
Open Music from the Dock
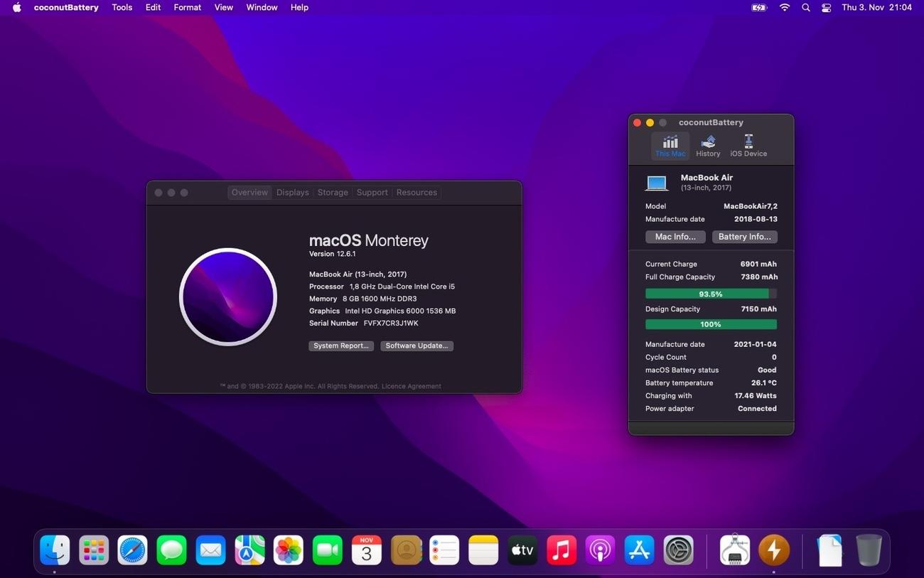[x=562, y=550]
